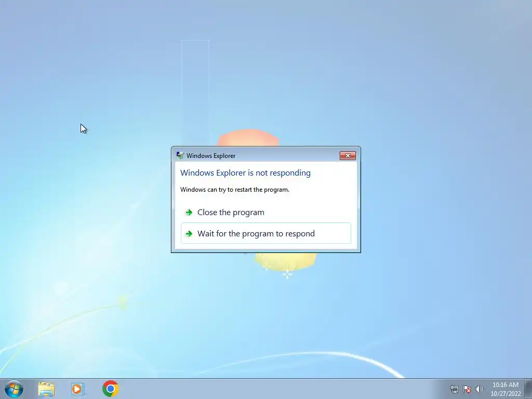
Task: Click the Windows Explorer dialog title icon
Action: point(180,155)
